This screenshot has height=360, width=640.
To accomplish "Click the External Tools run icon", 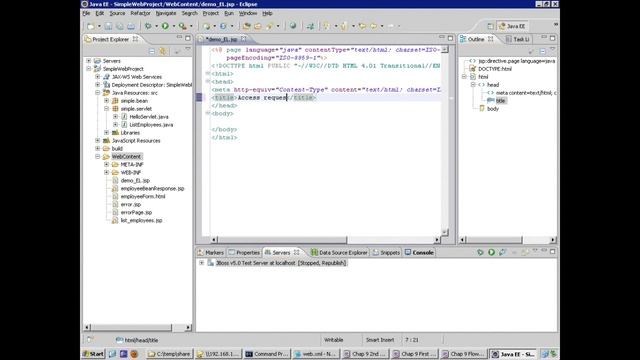I will click(182, 26).
